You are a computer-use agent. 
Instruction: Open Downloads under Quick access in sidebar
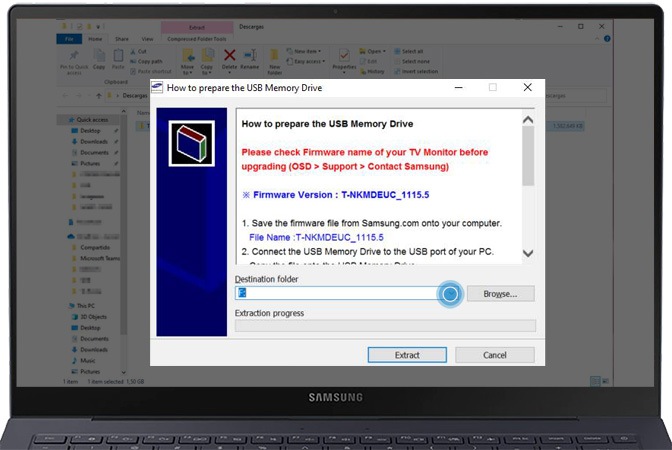point(90,141)
